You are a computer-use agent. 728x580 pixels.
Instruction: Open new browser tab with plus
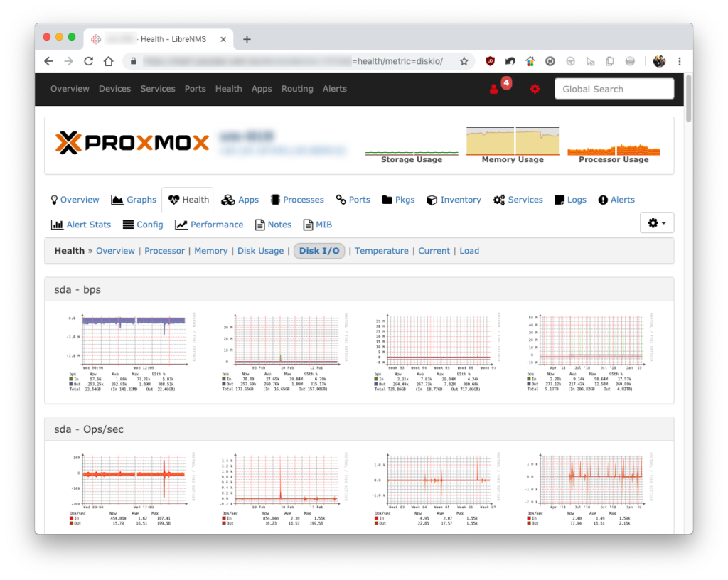tap(247, 39)
